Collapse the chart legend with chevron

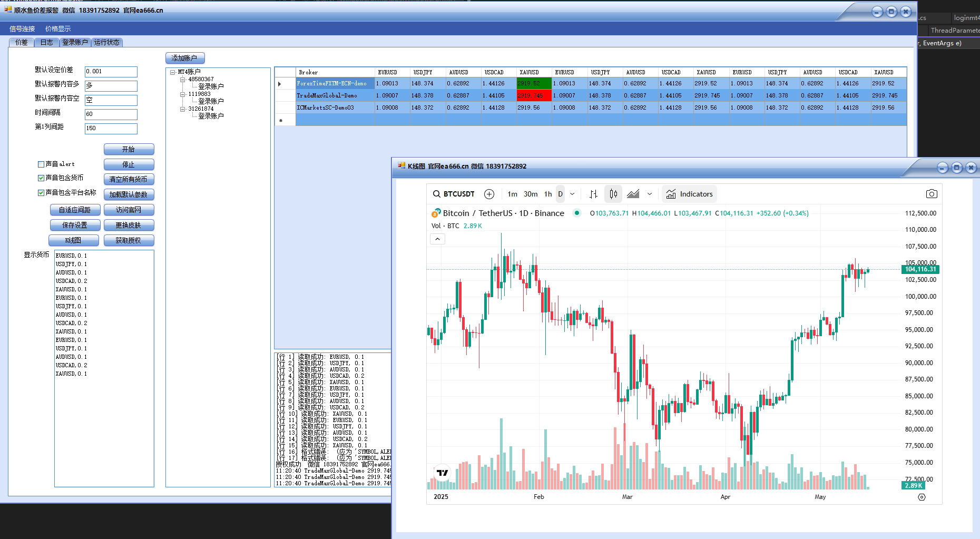tap(437, 239)
